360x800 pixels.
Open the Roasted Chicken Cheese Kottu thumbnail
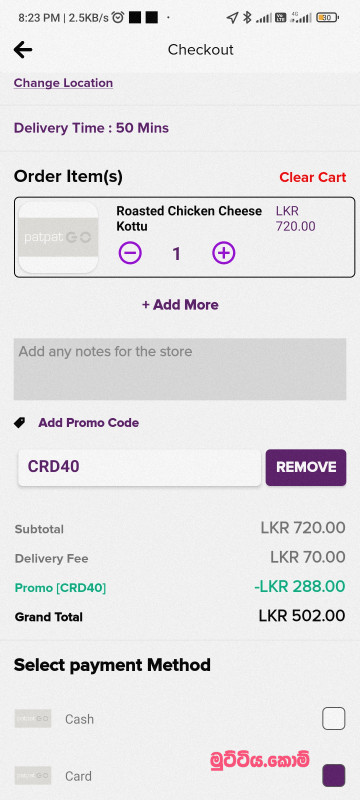tap(58, 237)
